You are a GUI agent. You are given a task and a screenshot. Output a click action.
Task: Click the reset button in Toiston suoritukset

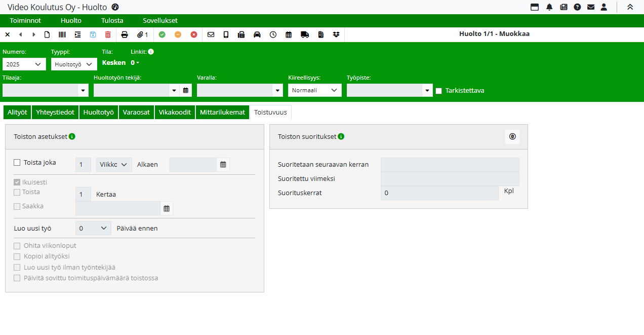(512, 137)
